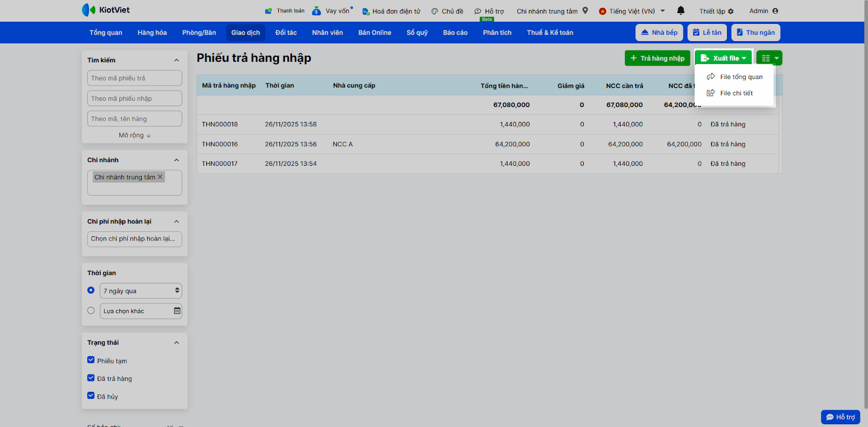Collapse the Tìm kiếm panel

coord(176,60)
